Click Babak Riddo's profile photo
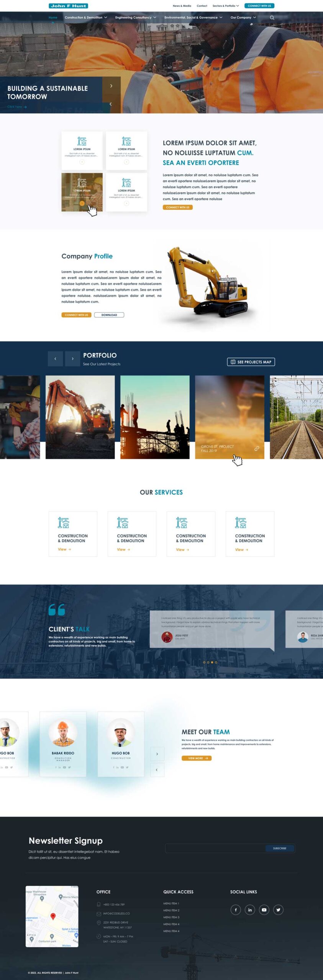Screen dimensions: 323x980 [x=63, y=732]
